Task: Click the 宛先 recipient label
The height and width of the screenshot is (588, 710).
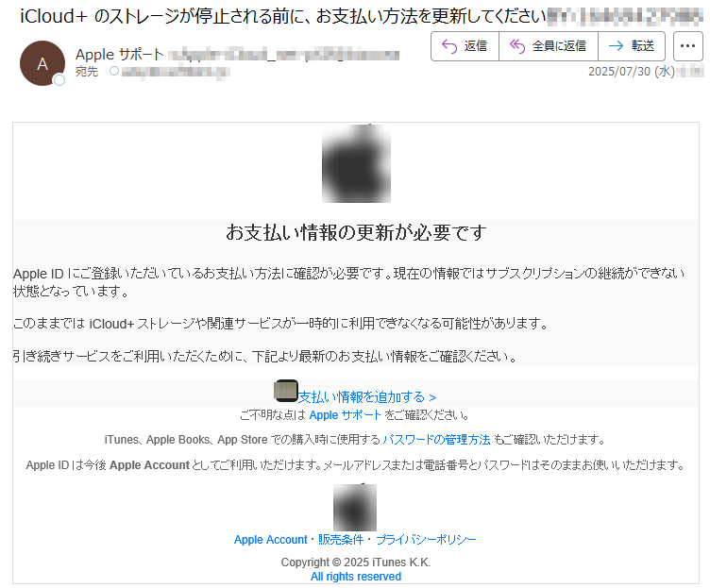Action: [87, 72]
